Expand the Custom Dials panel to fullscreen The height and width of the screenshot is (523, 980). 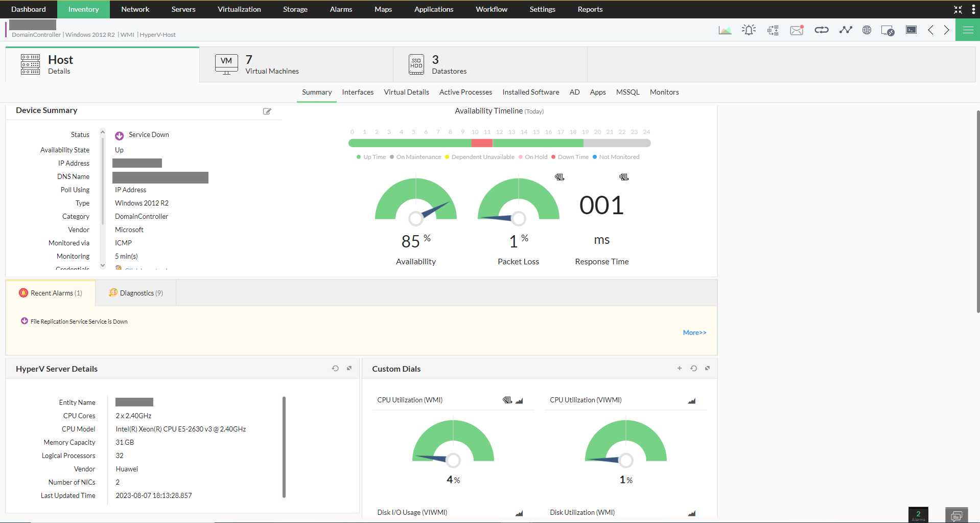[708, 368]
